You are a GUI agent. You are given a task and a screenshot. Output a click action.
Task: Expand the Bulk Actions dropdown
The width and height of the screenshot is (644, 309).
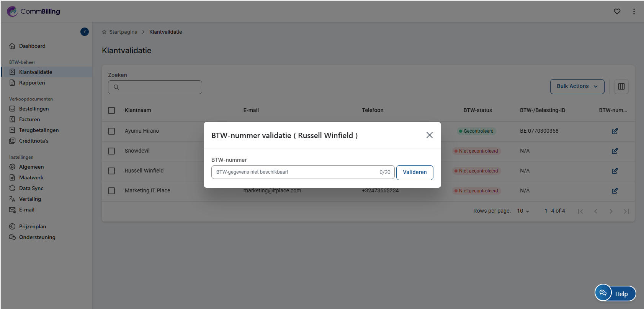point(577,86)
